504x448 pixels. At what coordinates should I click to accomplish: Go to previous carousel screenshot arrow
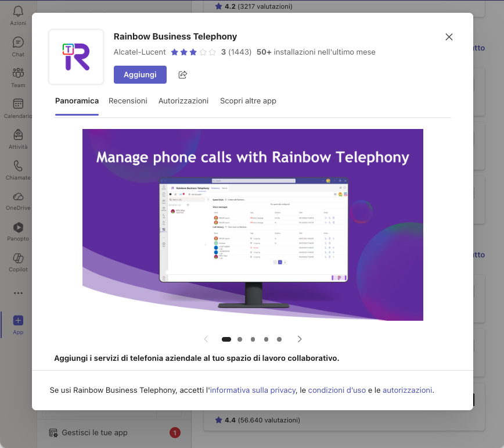[206, 339]
